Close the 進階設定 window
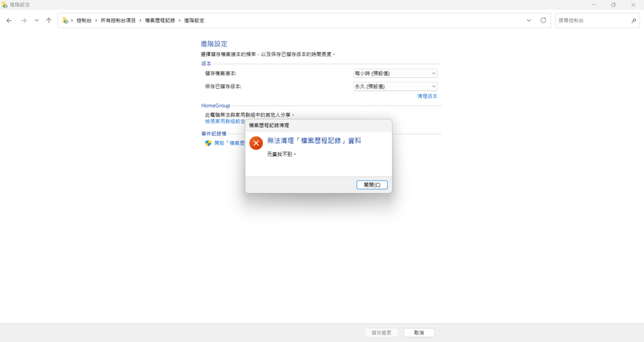Image resolution: width=644 pixels, height=342 pixels. [633, 5]
